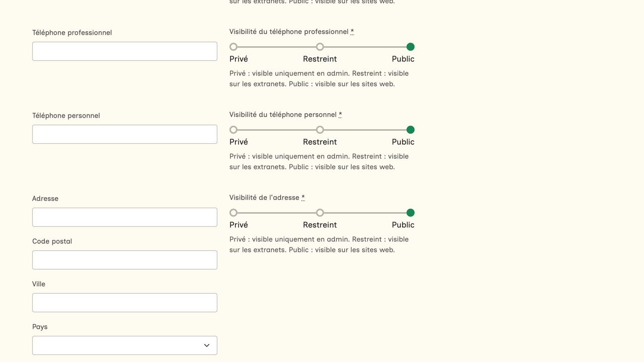The width and height of the screenshot is (644, 362).
Task: Focus the Code postal input box
Action: [125, 260]
